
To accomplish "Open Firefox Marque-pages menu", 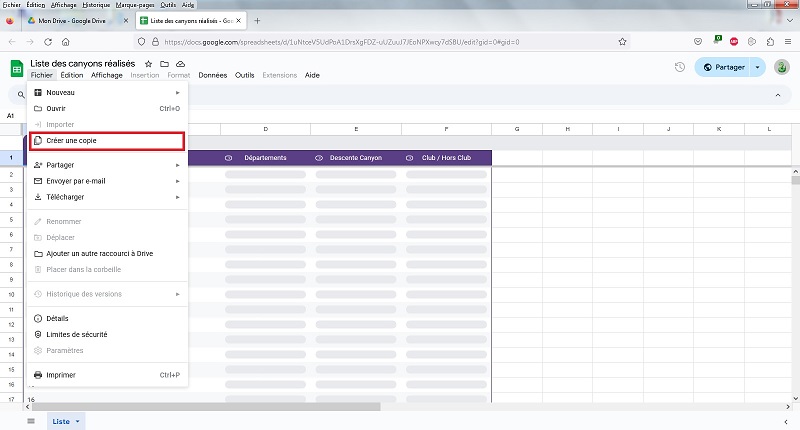I will [135, 5].
